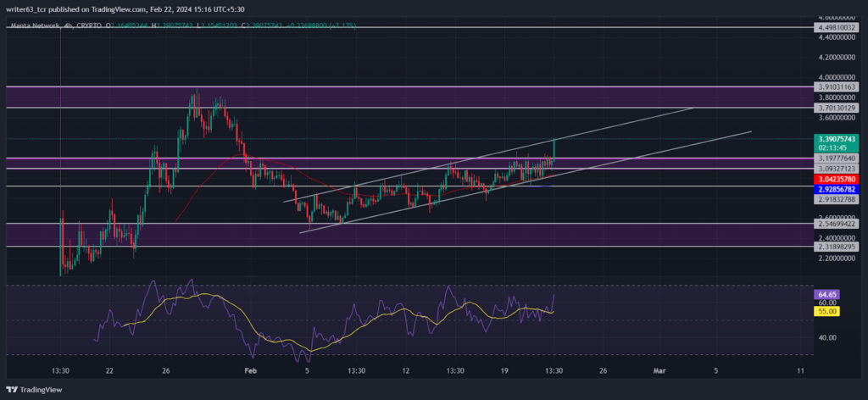The width and height of the screenshot is (868, 400).
Task: Click the TradingView logo at bottom
Action: pos(34,390)
